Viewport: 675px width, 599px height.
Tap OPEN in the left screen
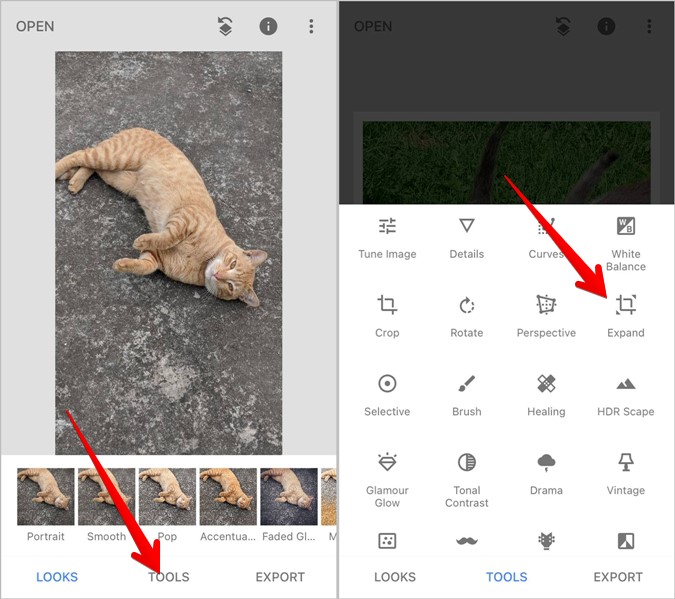pos(35,27)
